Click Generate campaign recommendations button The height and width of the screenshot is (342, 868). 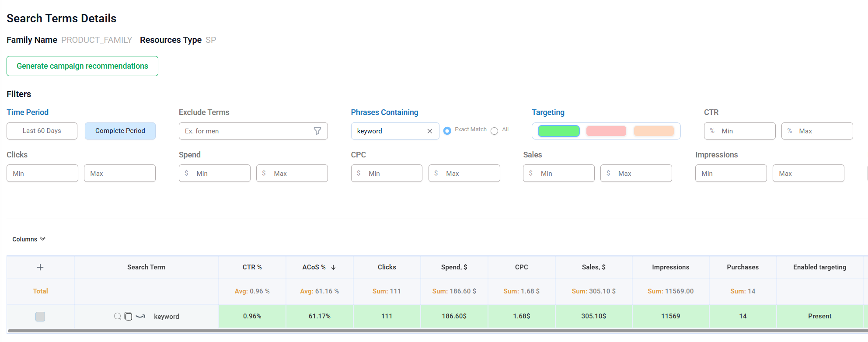click(82, 66)
